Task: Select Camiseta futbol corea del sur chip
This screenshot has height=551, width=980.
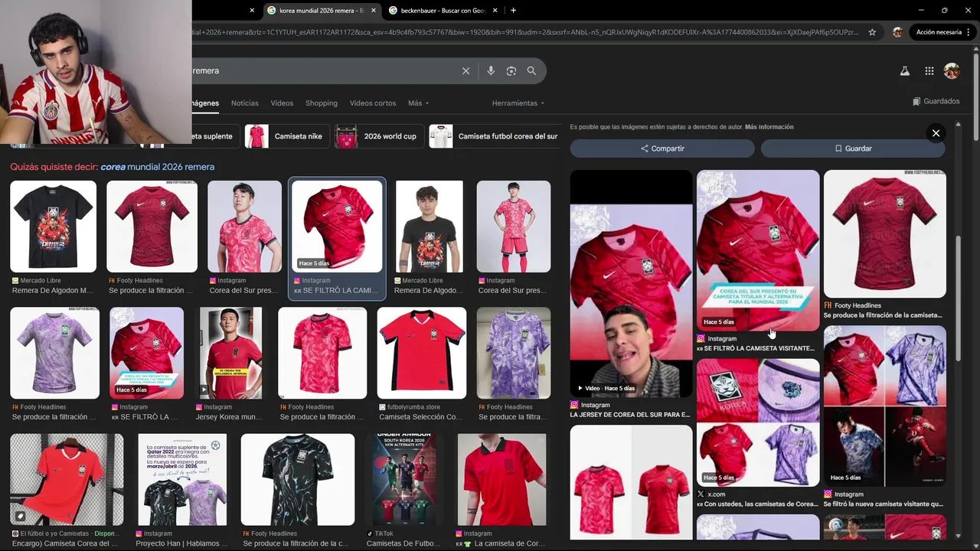Action: tap(495, 136)
